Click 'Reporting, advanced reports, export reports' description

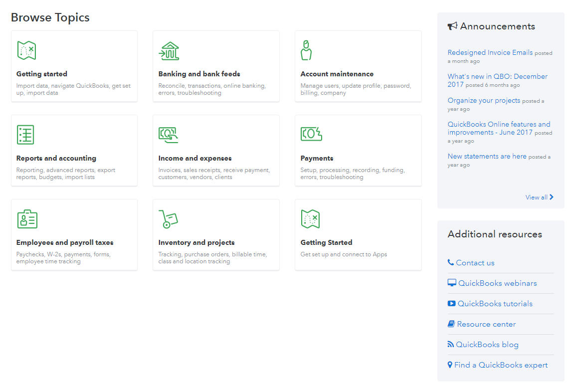(66, 174)
